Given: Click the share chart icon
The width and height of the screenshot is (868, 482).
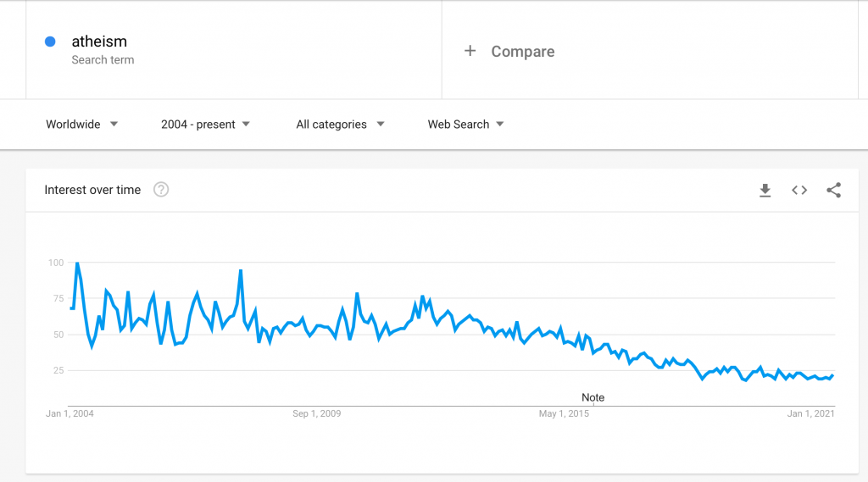Looking at the screenshot, I should 833,191.
